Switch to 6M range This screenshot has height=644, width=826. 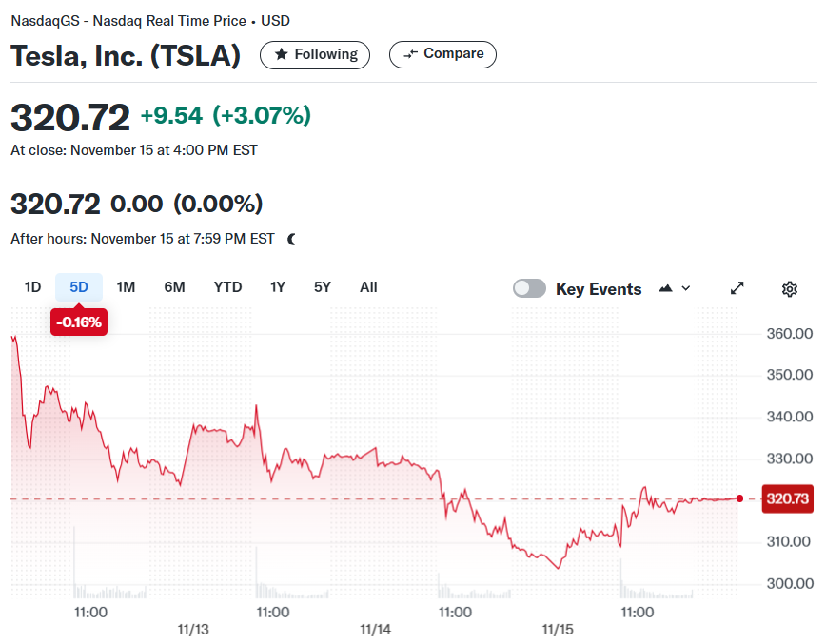coord(174,287)
